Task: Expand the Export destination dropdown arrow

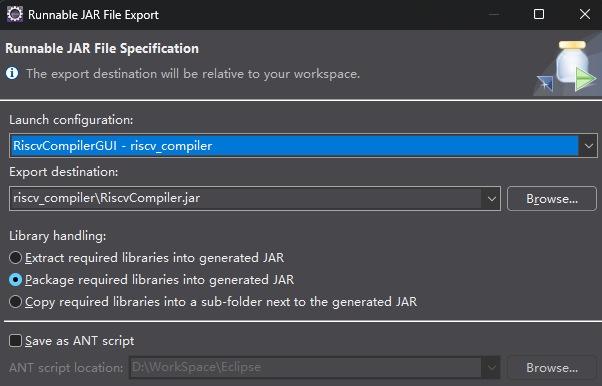Action: (491, 199)
